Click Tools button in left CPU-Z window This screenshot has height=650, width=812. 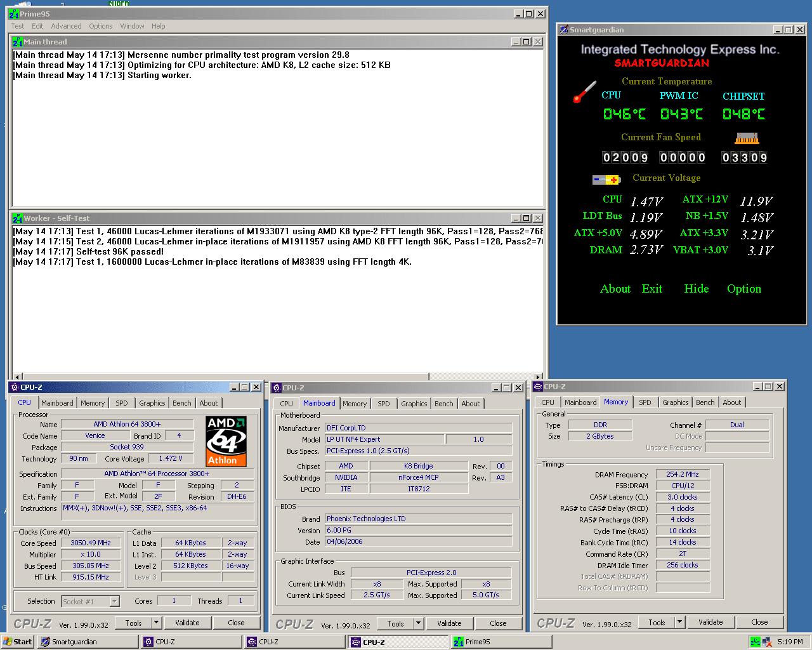coord(134,623)
